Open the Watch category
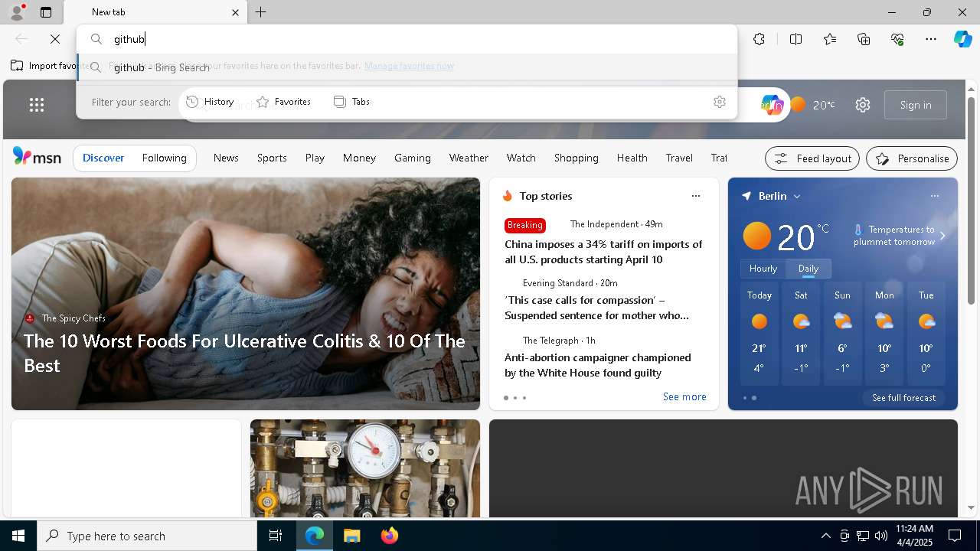The image size is (980, 551). point(521,158)
